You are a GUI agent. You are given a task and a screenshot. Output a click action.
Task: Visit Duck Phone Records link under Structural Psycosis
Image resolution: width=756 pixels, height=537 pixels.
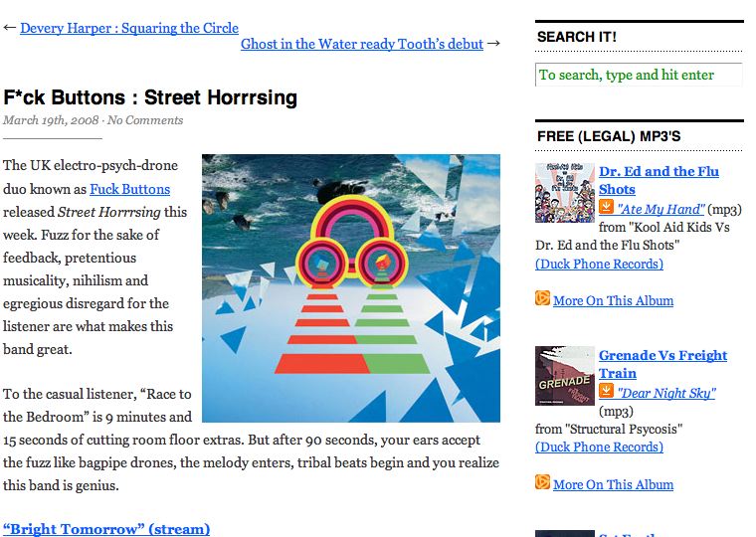pyautogui.click(x=599, y=447)
